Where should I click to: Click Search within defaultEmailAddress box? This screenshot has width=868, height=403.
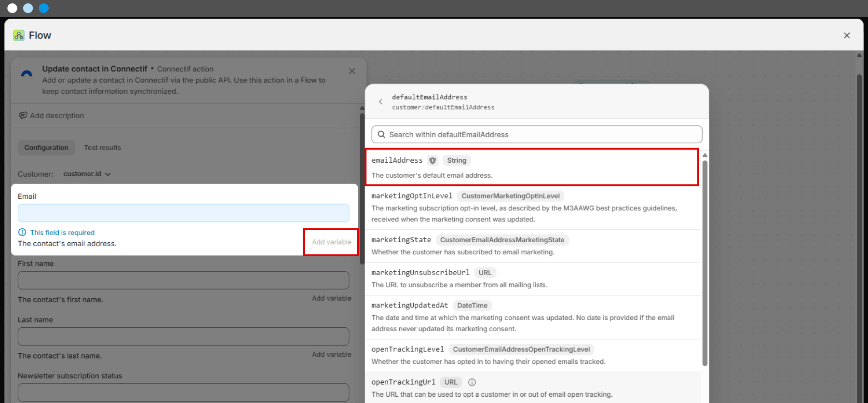[537, 135]
